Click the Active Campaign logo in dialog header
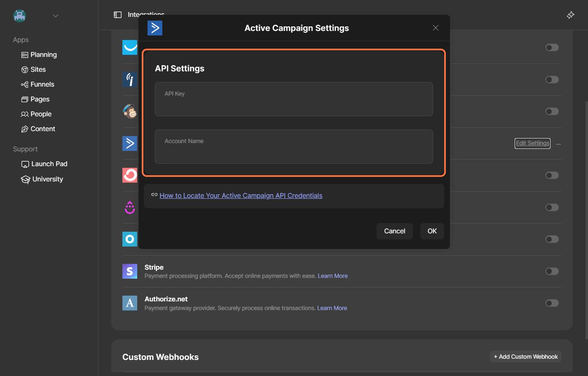The image size is (588, 376). coord(155,28)
